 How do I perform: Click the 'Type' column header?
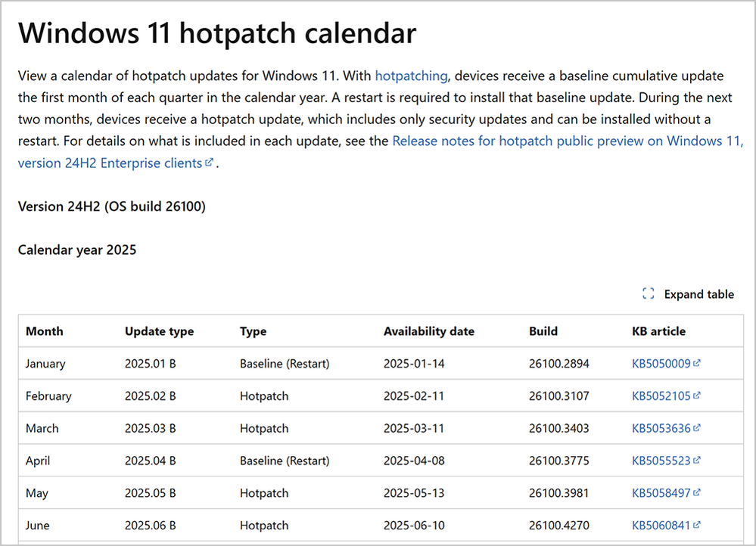pos(253,331)
